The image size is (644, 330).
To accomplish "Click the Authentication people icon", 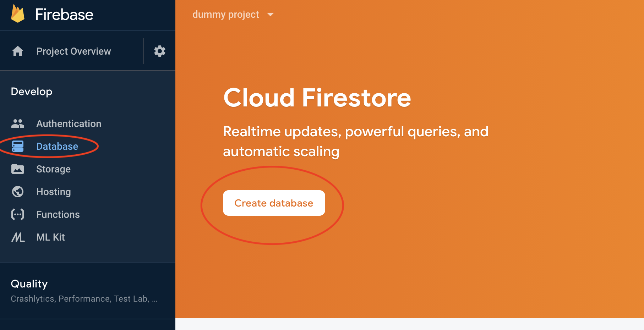I will pos(18,123).
